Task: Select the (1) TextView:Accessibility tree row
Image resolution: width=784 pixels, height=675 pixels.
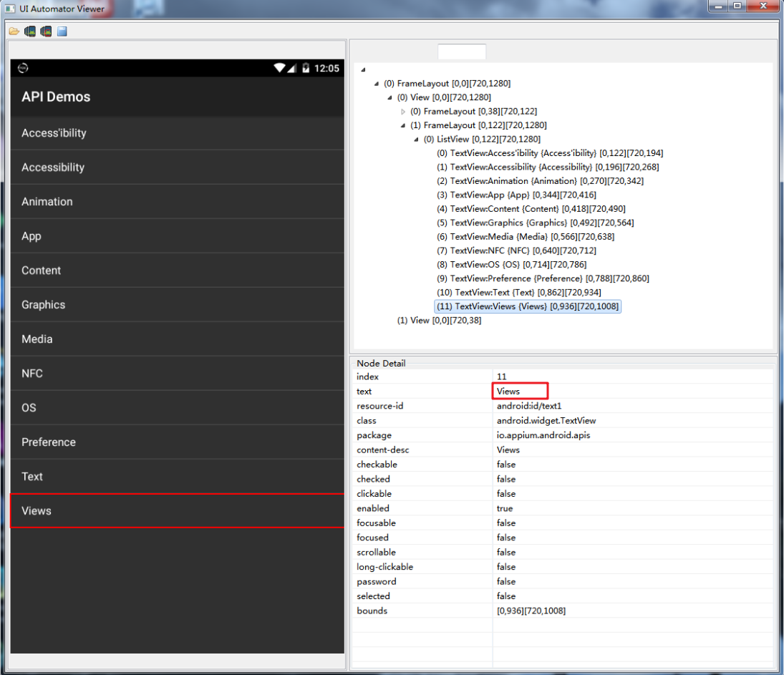Action: point(548,167)
